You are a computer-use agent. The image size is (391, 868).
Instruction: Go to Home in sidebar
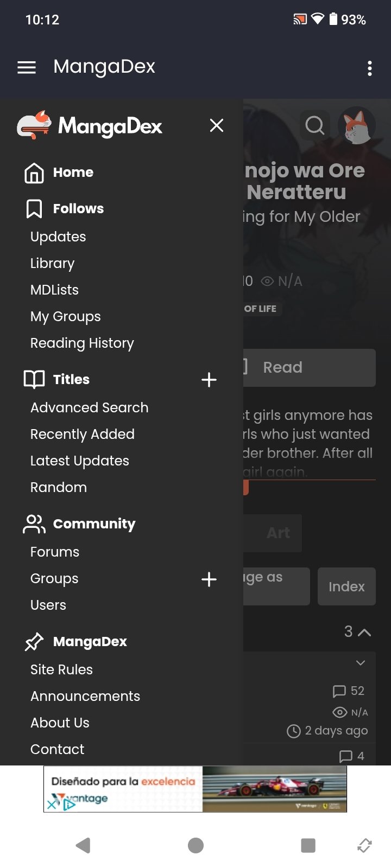point(73,173)
